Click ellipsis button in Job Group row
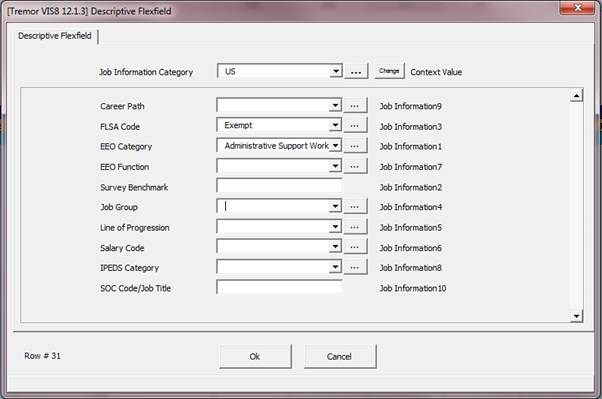The height and width of the screenshot is (399, 602). click(x=355, y=207)
